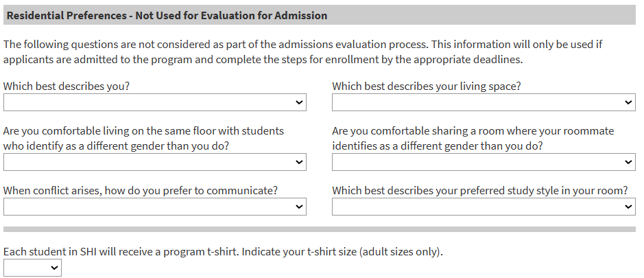Click the t-shirt size dropdown chevron arrow
The width and height of the screenshot is (644, 278).
point(55,268)
